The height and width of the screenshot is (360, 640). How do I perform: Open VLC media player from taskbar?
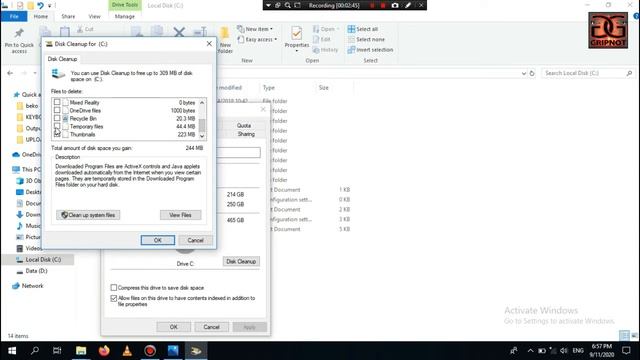click(x=127, y=351)
